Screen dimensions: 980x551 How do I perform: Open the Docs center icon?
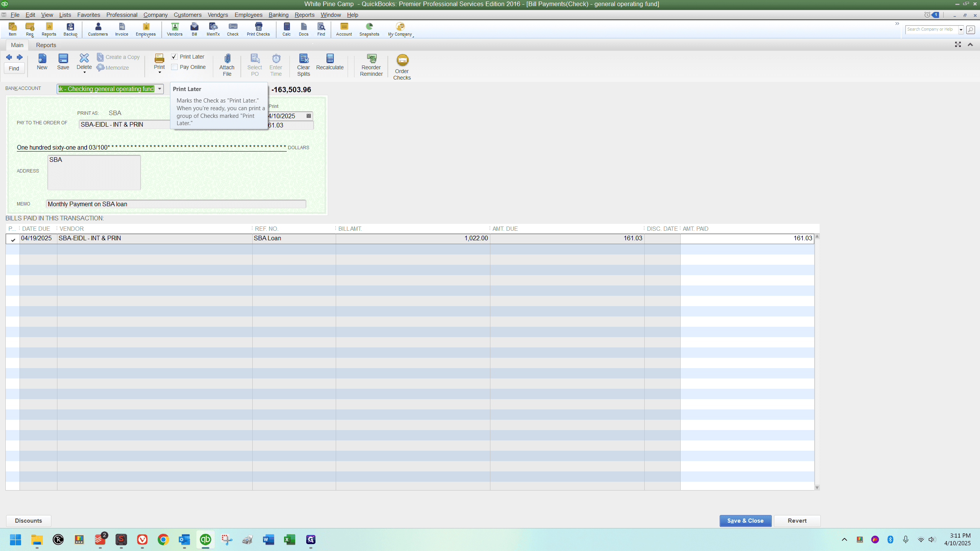pyautogui.click(x=304, y=29)
